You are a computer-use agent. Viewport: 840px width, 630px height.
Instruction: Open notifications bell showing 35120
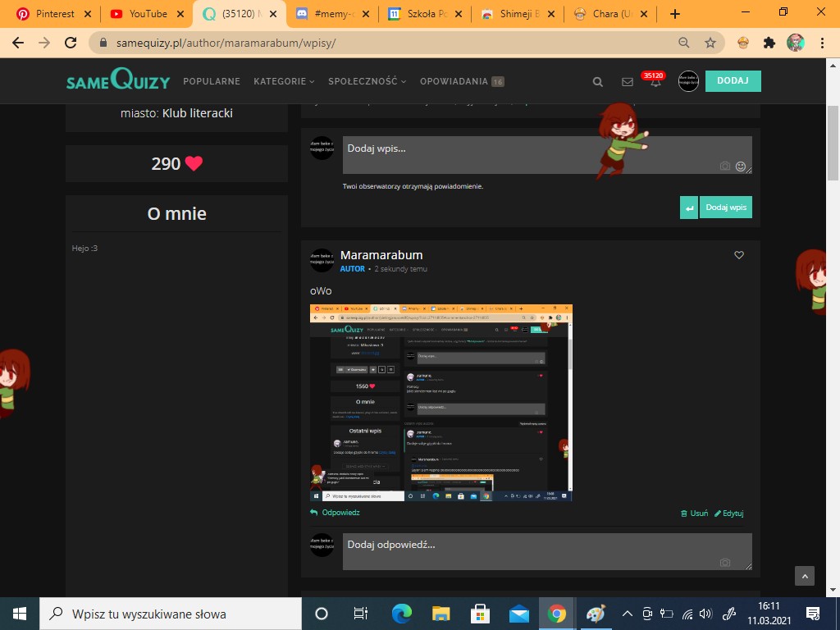pyautogui.click(x=655, y=82)
